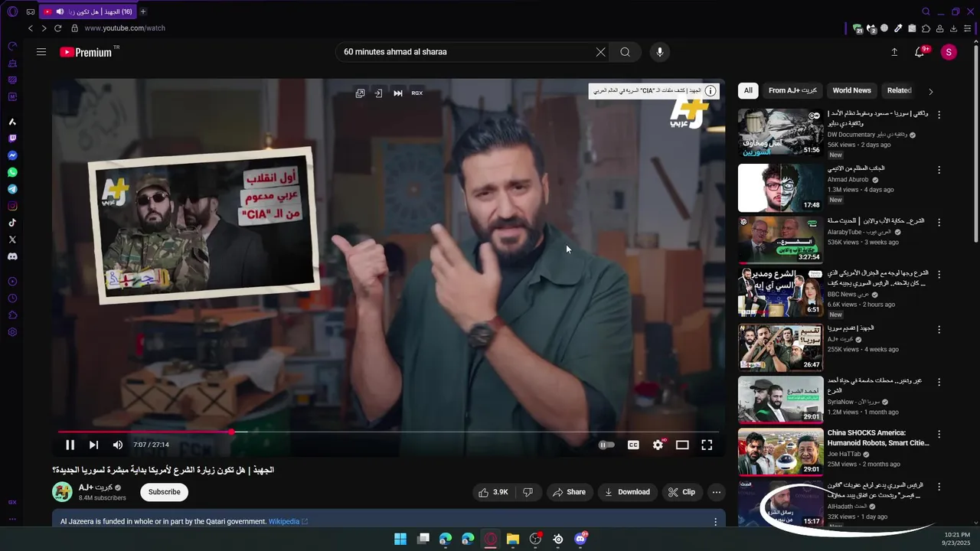Reload the page
Screen dimensions: 980x551
coord(57,28)
